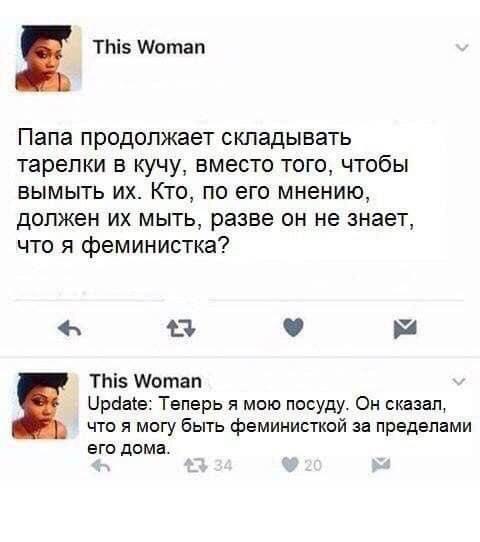Select the main tweet text about feminism

pos(216,191)
